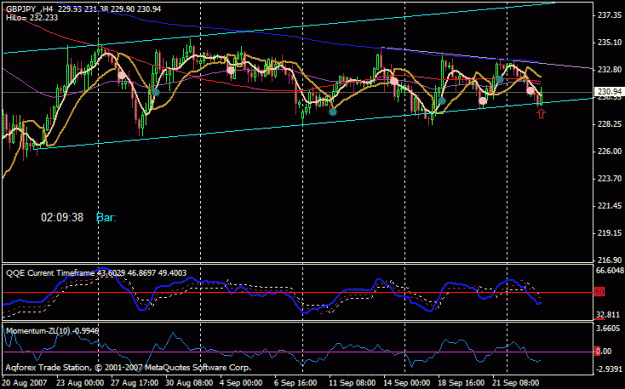Click the 11 Sep 08:00 date label
The height and width of the screenshot is (389, 625).
click(353, 383)
